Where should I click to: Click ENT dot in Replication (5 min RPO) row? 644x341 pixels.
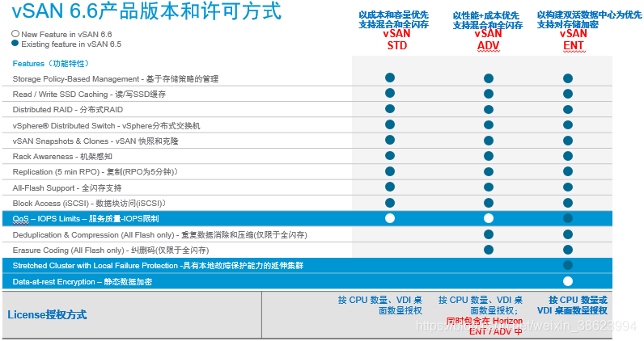[x=568, y=172]
